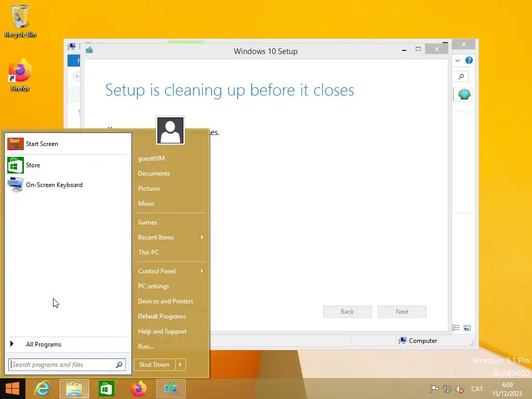Minimize the Windows 10 Setup window

pos(404,50)
